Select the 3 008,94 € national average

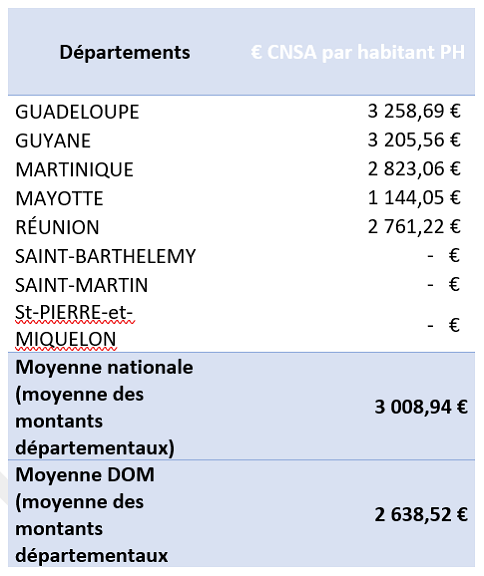click(x=421, y=407)
